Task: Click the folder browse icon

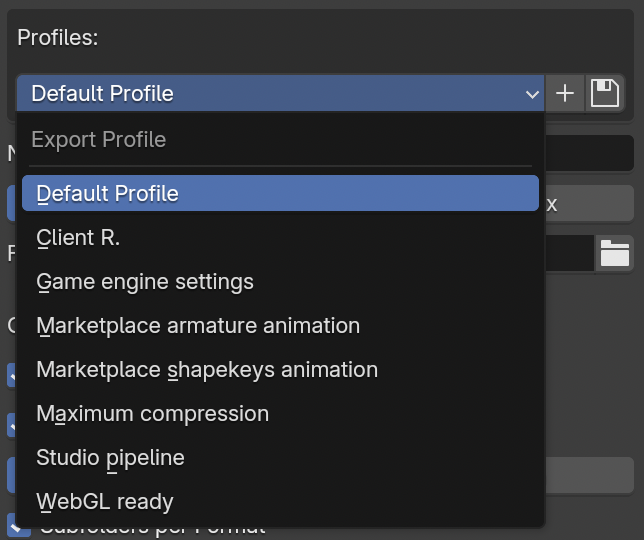Action: coord(614,253)
